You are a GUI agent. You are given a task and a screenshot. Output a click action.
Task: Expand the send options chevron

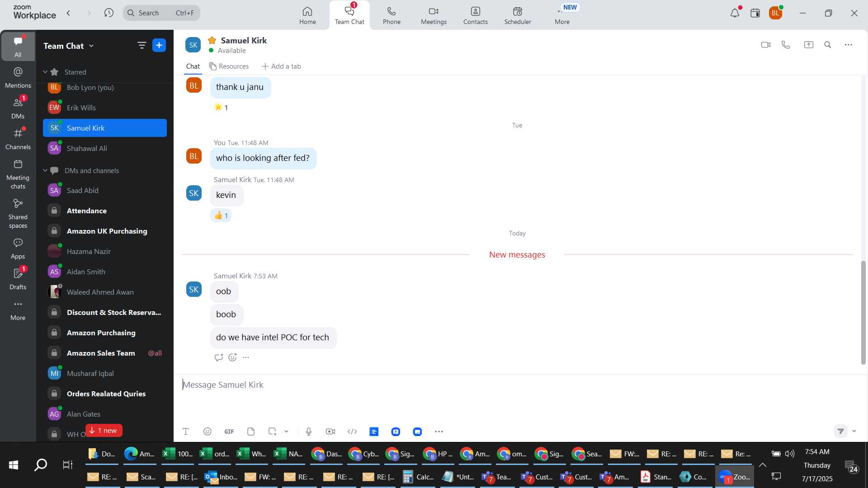pyautogui.click(x=854, y=431)
